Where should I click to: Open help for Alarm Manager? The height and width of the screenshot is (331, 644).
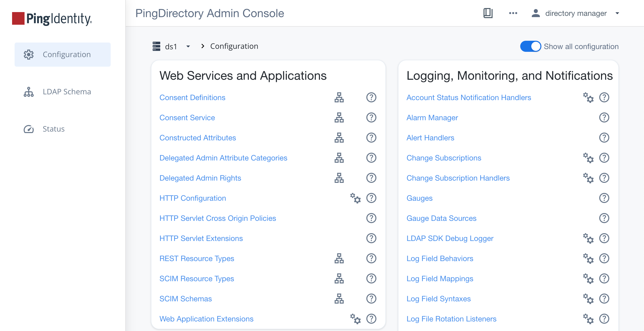tap(604, 117)
